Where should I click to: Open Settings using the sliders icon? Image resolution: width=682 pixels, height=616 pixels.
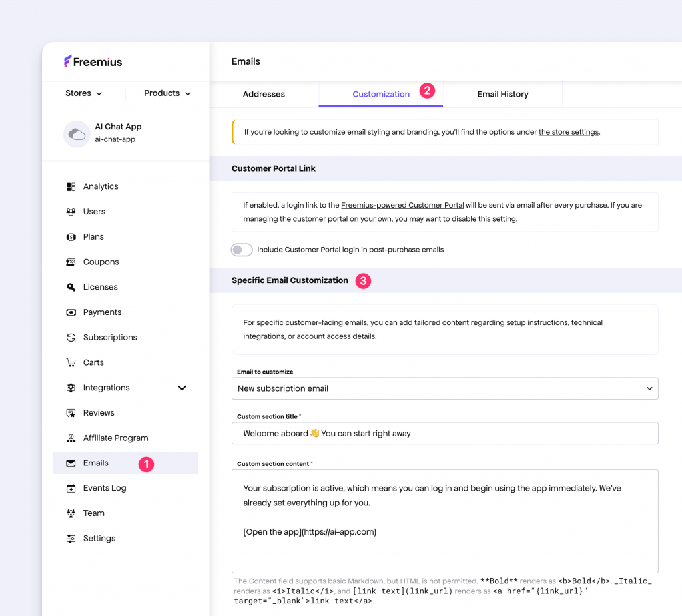coord(71,538)
